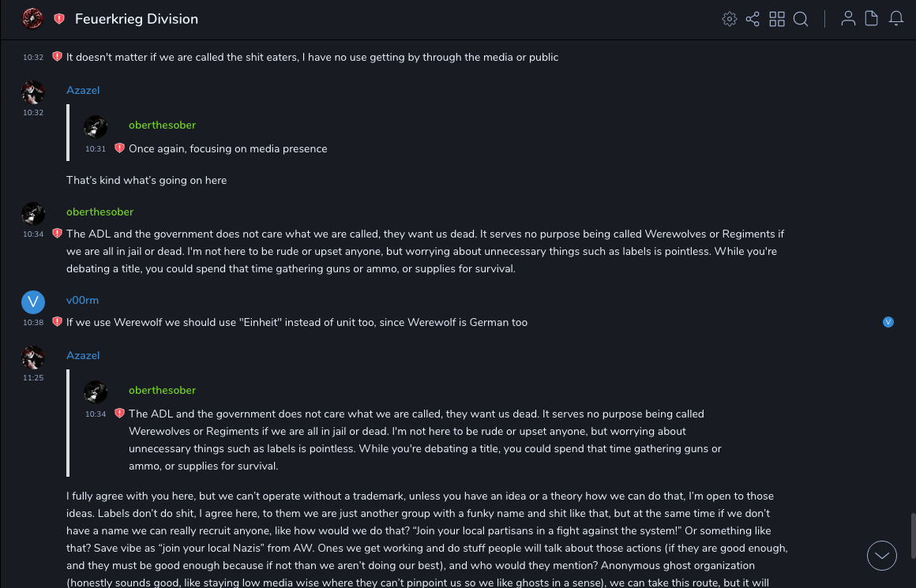
Task: Click the vertical scrollbar on the right edge
Action: click(912, 535)
